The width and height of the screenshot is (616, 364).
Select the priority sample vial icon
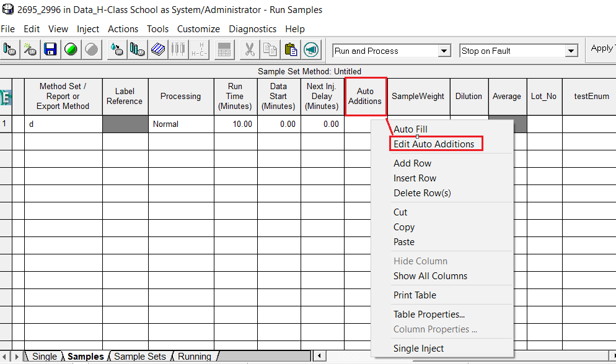coord(116,50)
